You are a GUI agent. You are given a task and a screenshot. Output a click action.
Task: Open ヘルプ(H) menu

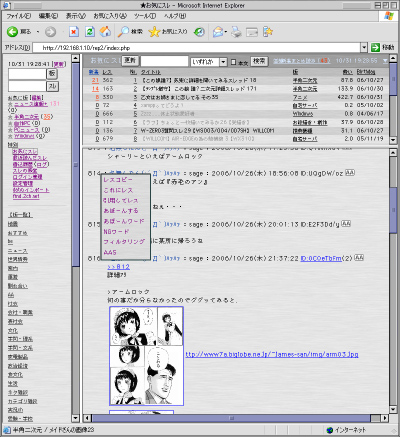coord(175,16)
